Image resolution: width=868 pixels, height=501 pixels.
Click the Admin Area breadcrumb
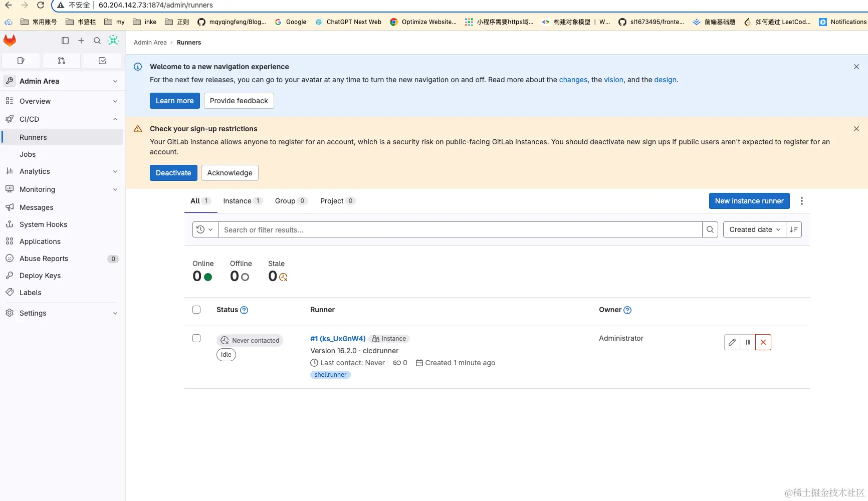click(x=150, y=43)
